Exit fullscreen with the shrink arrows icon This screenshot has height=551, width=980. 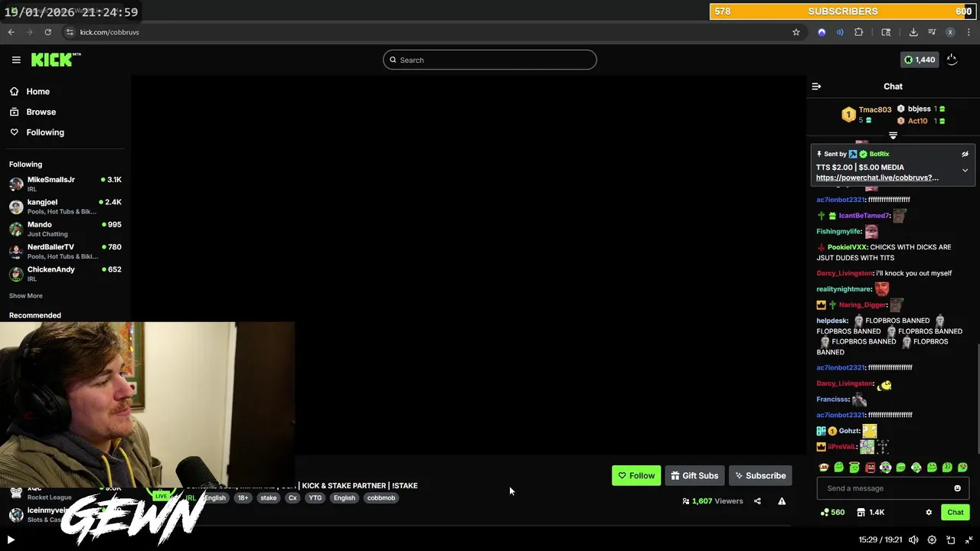[x=969, y=540]
